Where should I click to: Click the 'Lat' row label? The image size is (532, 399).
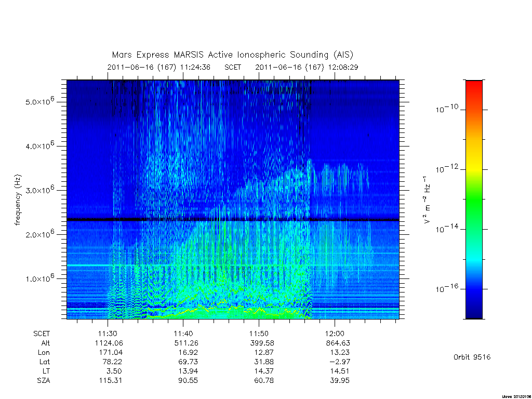45,362
